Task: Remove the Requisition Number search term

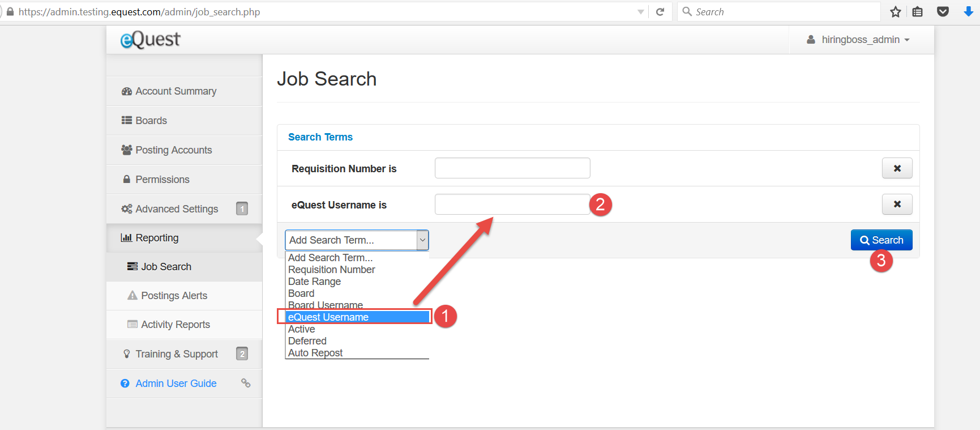Action: coord(897,168)
